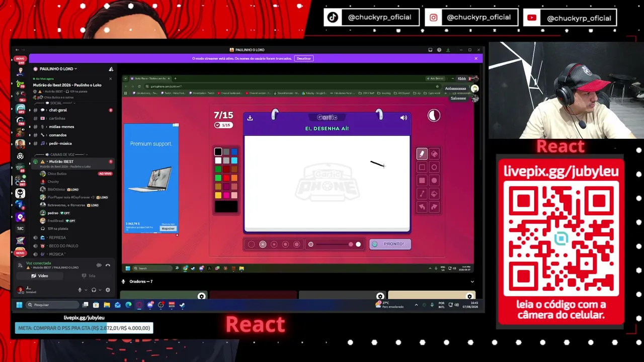
Task: Click the Mutirão IBEST voice channel
Action: click(72, 163)
